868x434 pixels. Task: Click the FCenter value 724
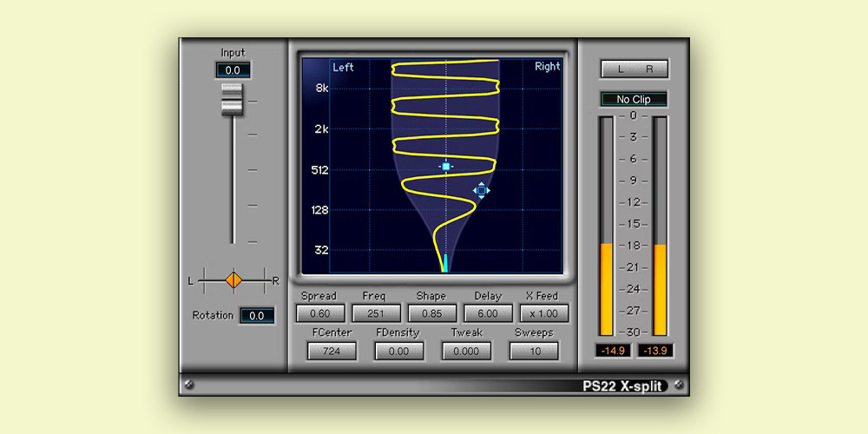click(332, 351)
